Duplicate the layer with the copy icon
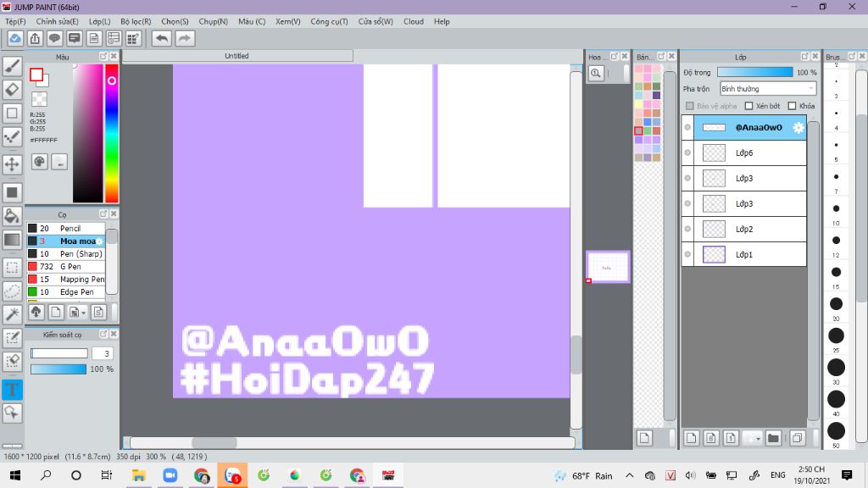Image resolution: width=868 pixels, height=488 pixels. point(797,438)
